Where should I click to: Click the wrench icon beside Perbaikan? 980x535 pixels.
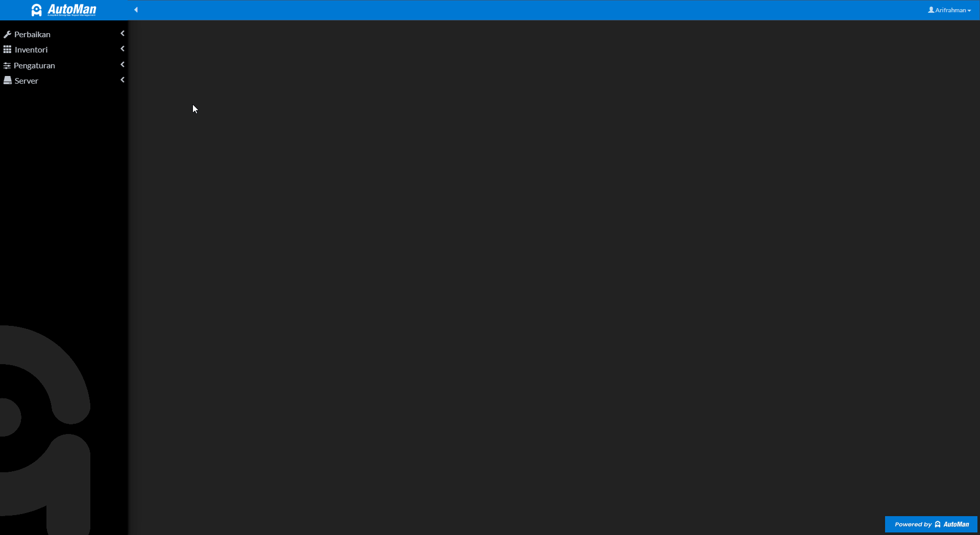(x=7, y=35)
